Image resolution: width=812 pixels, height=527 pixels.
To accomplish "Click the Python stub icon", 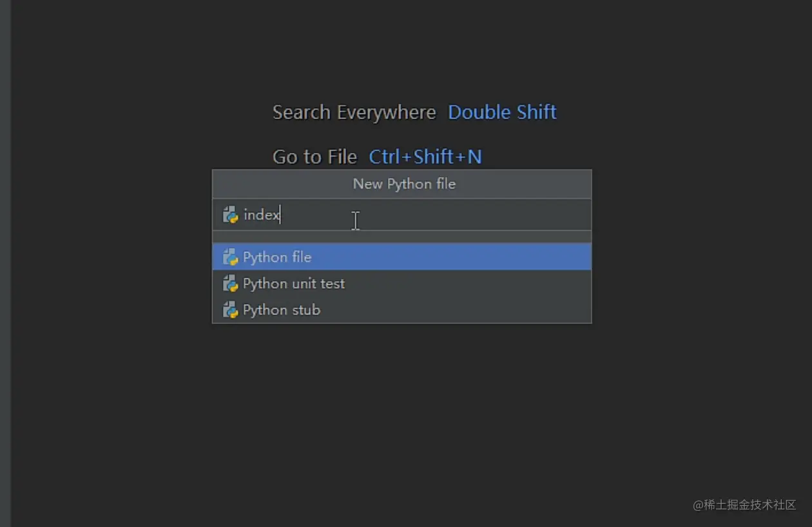I will (x=230, y=310).
